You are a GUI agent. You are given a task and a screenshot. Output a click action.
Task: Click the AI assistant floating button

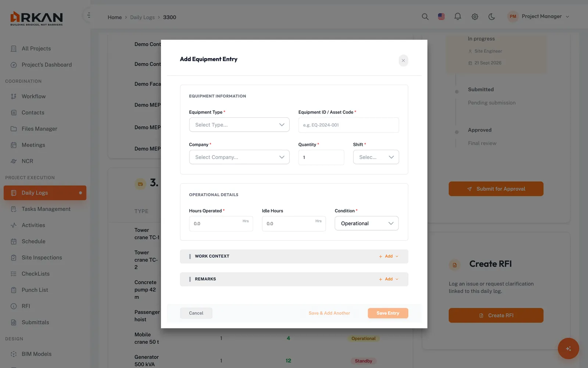[568, 348]
